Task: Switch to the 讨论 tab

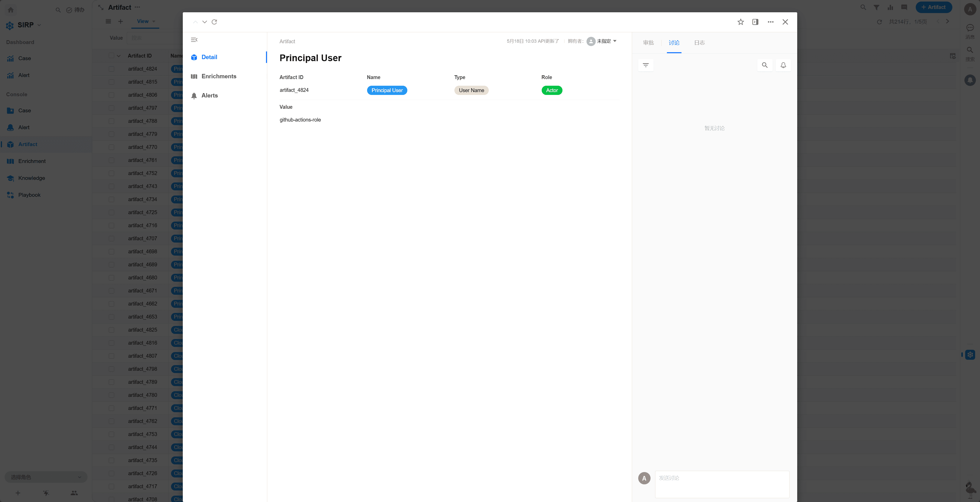Action: point(674,42)
